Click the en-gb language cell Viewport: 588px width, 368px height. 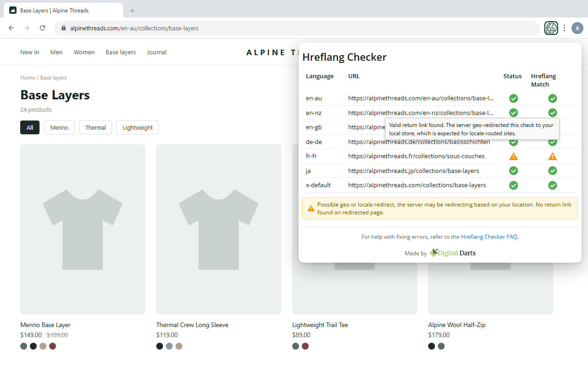point(314,127)
